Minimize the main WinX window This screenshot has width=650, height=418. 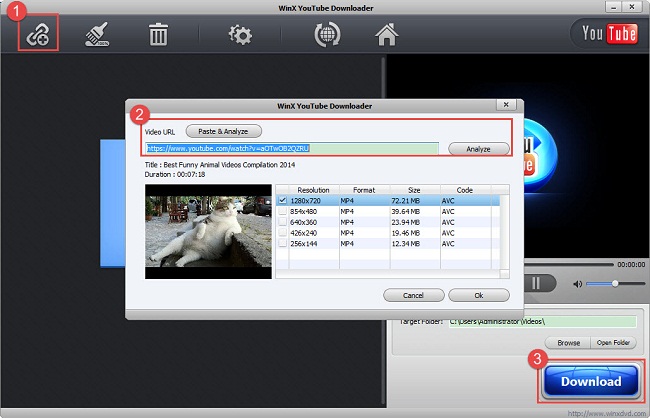pos(614,7)
